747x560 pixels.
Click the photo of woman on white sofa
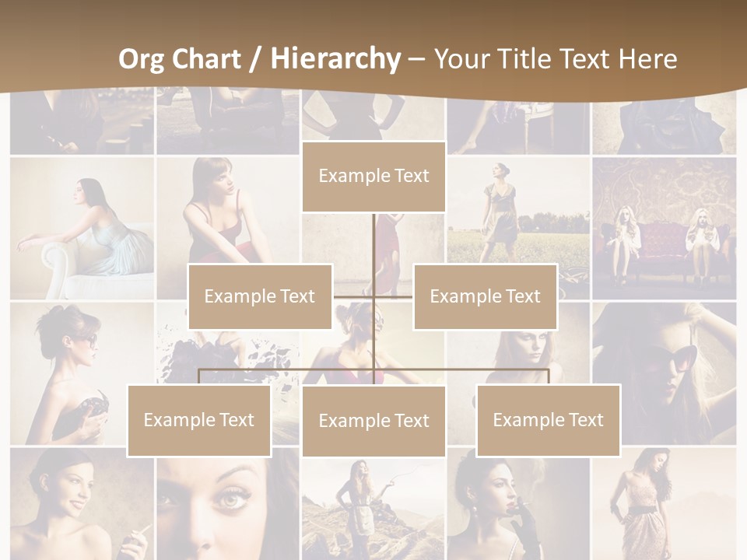point(82,228)
